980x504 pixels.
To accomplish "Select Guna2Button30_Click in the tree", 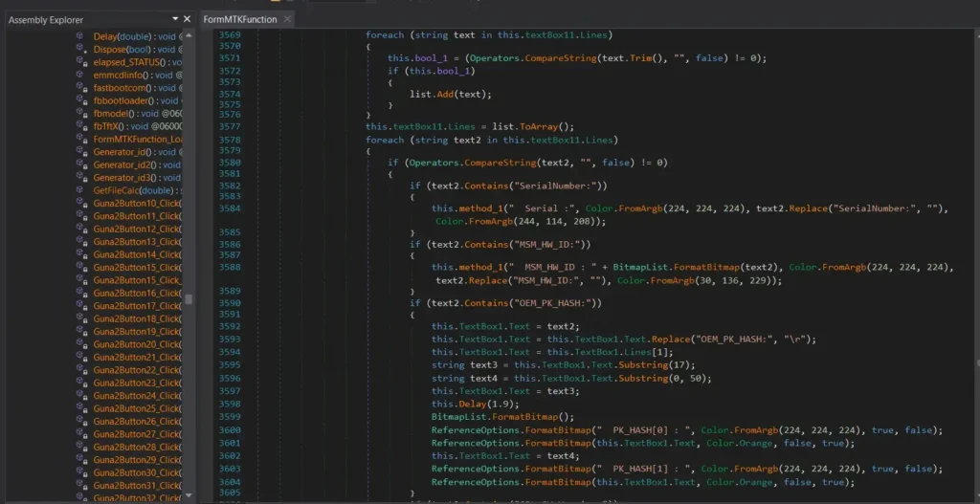I will pyautogui.click(x=137, y=472).
